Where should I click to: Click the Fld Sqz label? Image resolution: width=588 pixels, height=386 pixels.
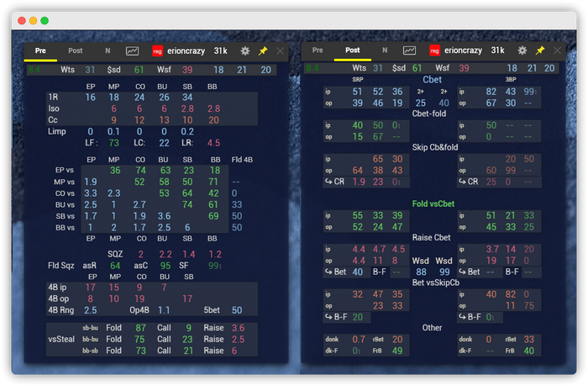coord(61,266)
